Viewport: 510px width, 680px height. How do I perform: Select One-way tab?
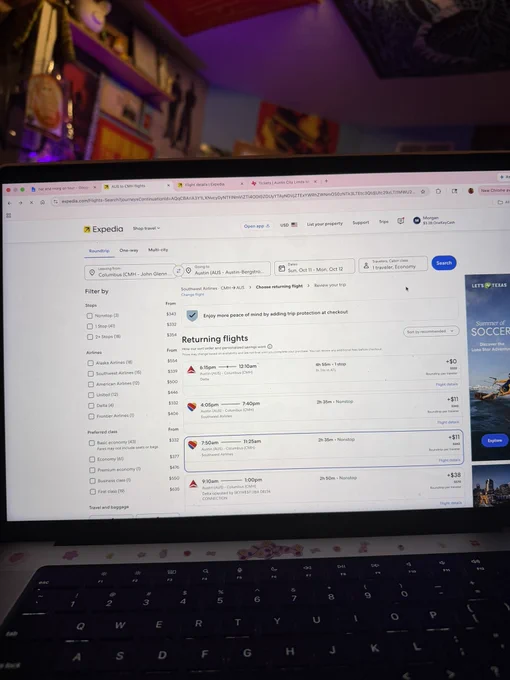coord(129,250)
